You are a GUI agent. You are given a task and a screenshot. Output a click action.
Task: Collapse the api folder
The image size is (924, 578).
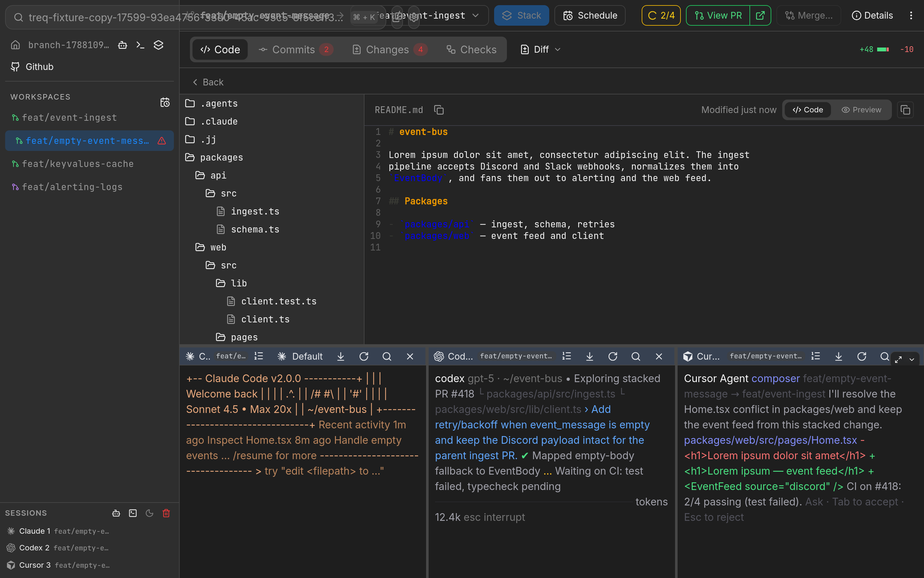coord(271,175)
